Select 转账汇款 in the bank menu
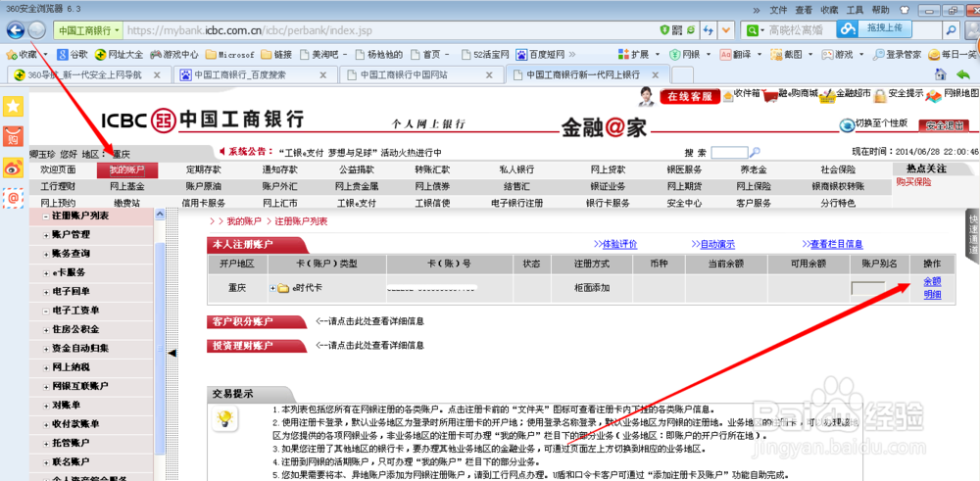 click(x=432, y=169)
